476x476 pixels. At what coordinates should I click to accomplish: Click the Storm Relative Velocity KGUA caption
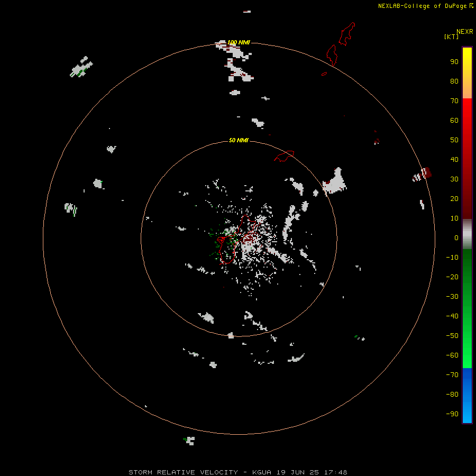[237, 472]
